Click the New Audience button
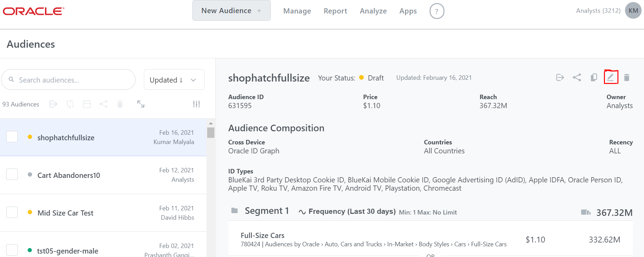Screen dimensions: 644x257 [x=231, y=11]
